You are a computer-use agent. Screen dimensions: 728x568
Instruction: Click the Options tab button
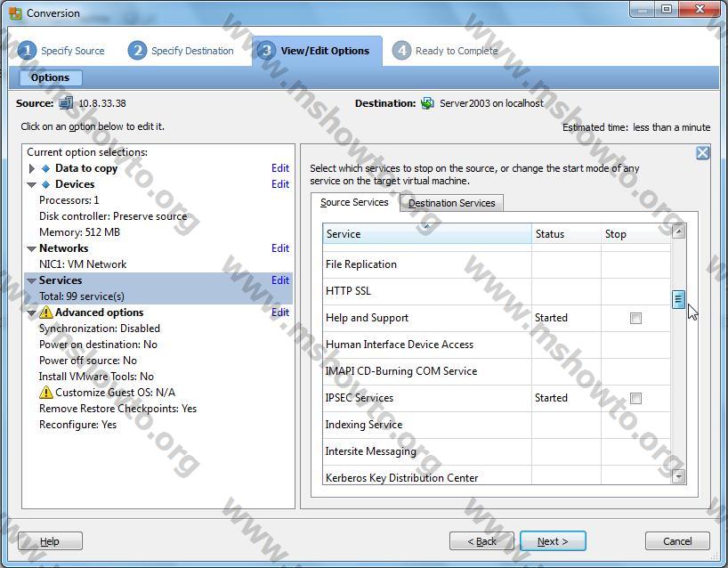click(x=50, y=77)
